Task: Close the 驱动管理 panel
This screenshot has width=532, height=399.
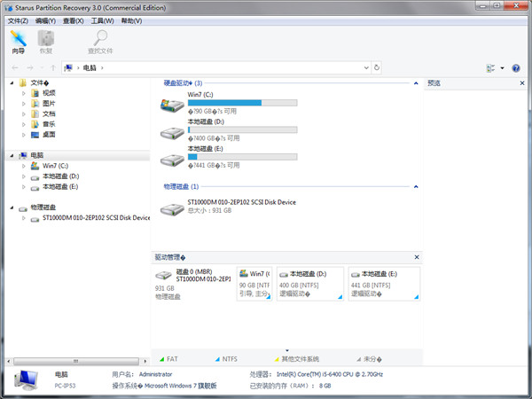Action: point(417,257)
